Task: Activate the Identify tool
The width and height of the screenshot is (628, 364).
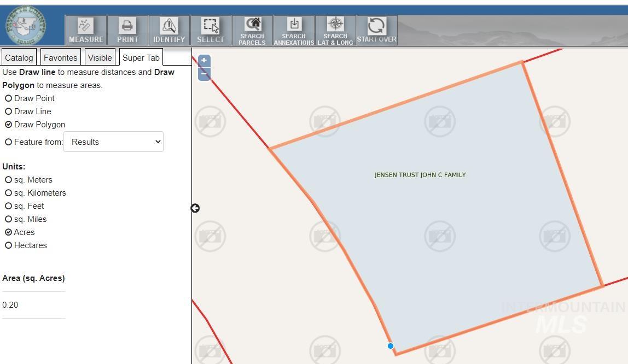Action: click(x=168, y=30)
